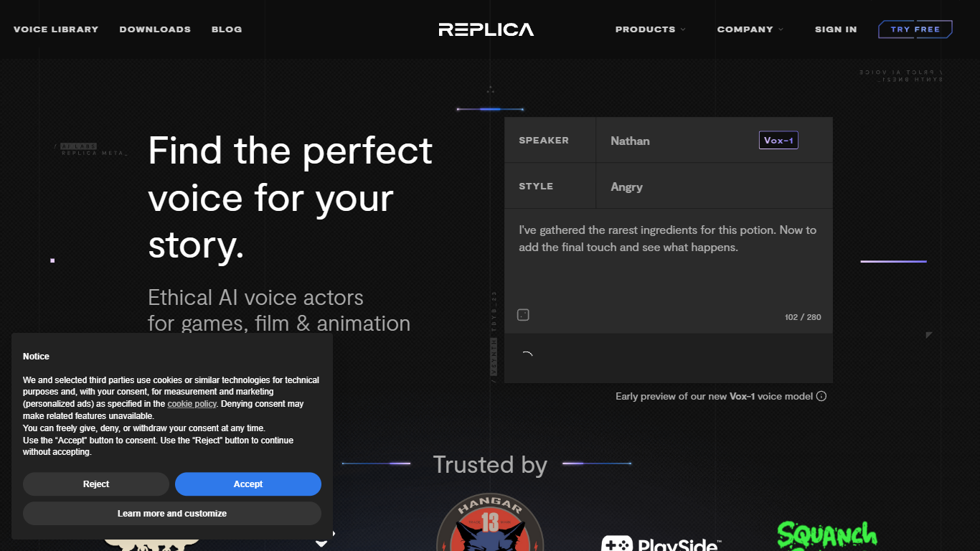The height and width of the screenshot is (551, 980).
Task: Click the Vox-1 badge next to Nathan
Action: tap(778, 141)
